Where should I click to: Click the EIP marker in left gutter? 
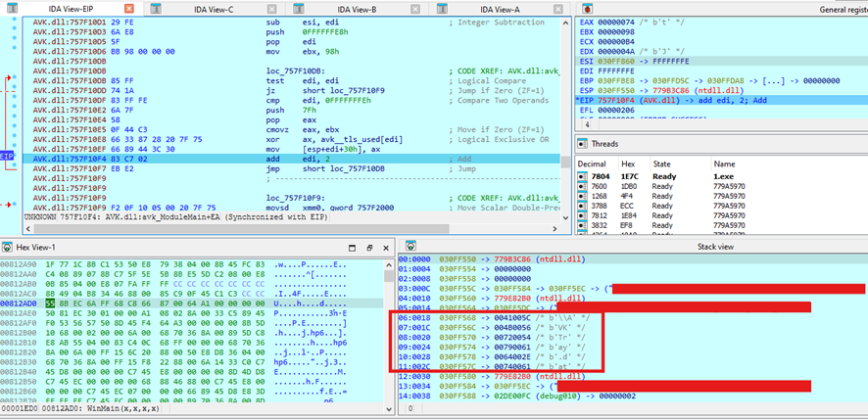pos(7,156)
